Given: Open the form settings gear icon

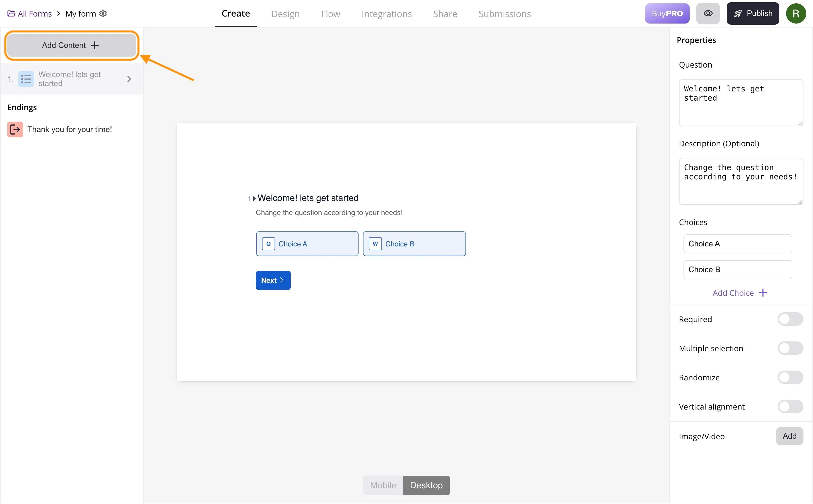Looking at the screenshot, I should (103, 13).
